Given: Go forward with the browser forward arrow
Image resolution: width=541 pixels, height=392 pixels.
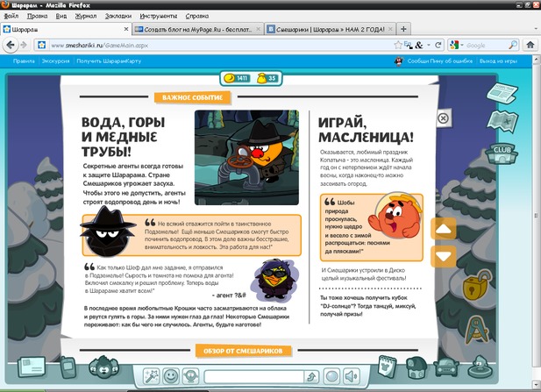Looking at the screenshot, I should (24, 45).
